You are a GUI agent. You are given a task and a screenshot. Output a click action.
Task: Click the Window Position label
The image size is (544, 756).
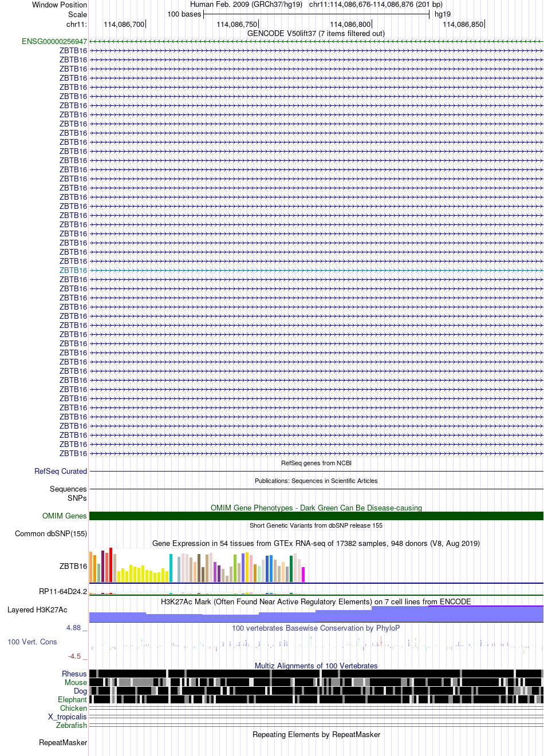(x=60, y=5)
